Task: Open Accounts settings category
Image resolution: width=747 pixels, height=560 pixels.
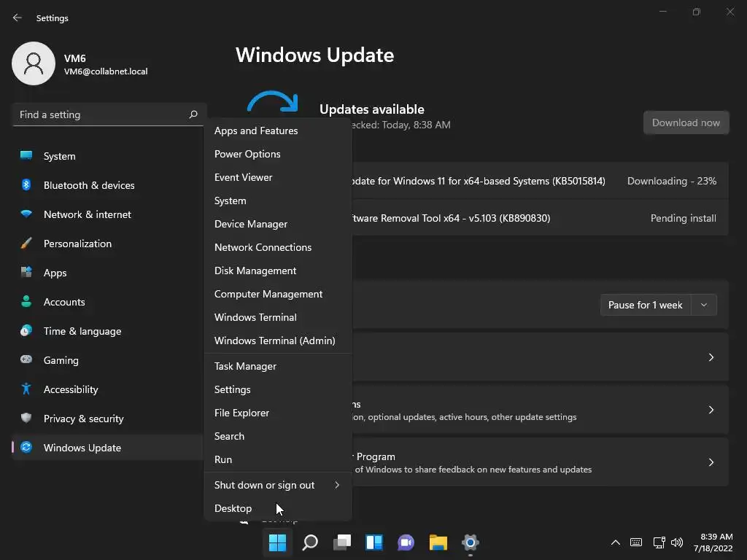Action: coord(108,302)
